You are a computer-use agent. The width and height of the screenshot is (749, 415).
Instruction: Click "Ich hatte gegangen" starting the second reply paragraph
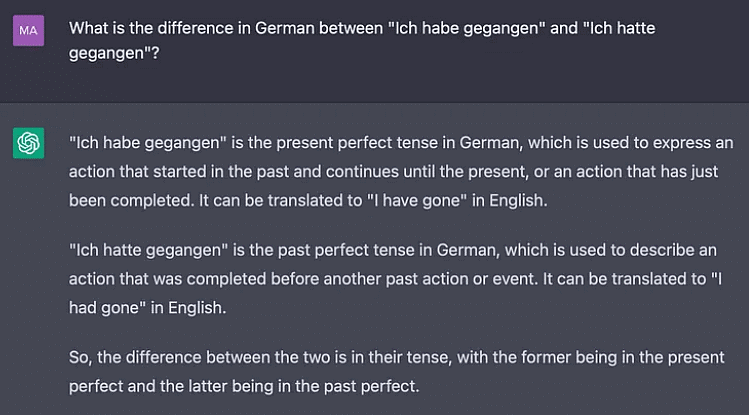149,250
